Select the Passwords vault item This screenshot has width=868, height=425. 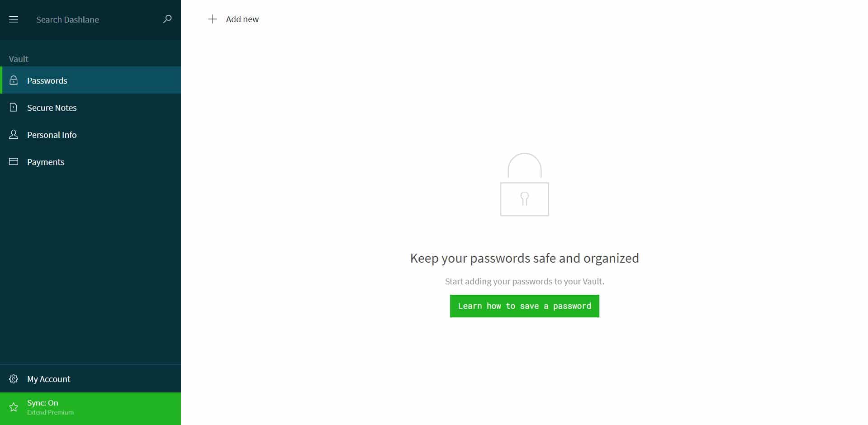click(90, 80)
